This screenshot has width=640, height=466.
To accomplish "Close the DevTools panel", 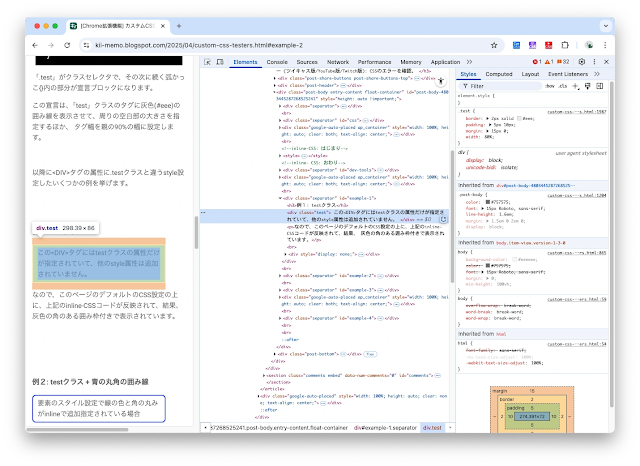I will click(606, 62).
